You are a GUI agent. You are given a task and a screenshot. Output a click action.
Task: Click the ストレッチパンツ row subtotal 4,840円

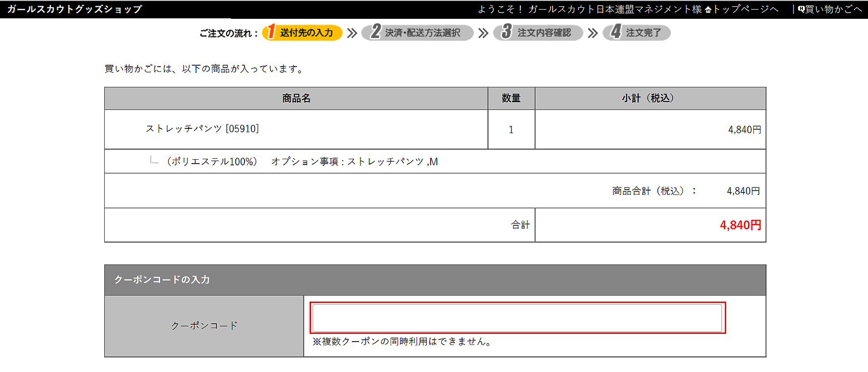coord(745,130)
